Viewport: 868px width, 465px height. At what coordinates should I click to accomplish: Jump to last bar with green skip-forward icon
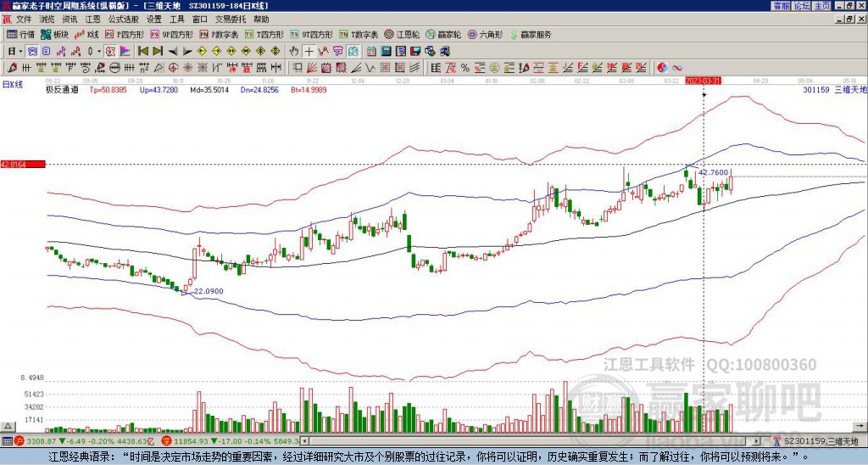pos(158,52)
